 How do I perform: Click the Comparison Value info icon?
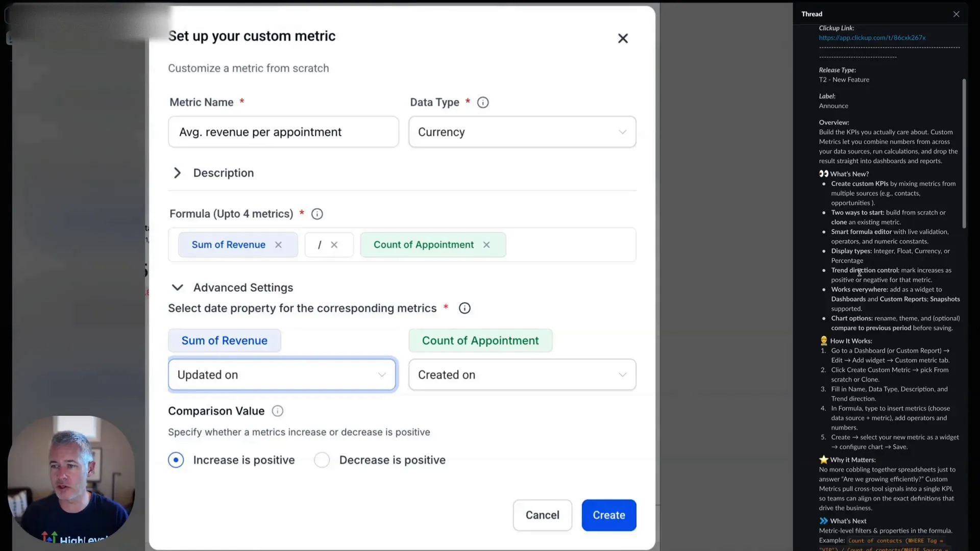coord(277,411)
